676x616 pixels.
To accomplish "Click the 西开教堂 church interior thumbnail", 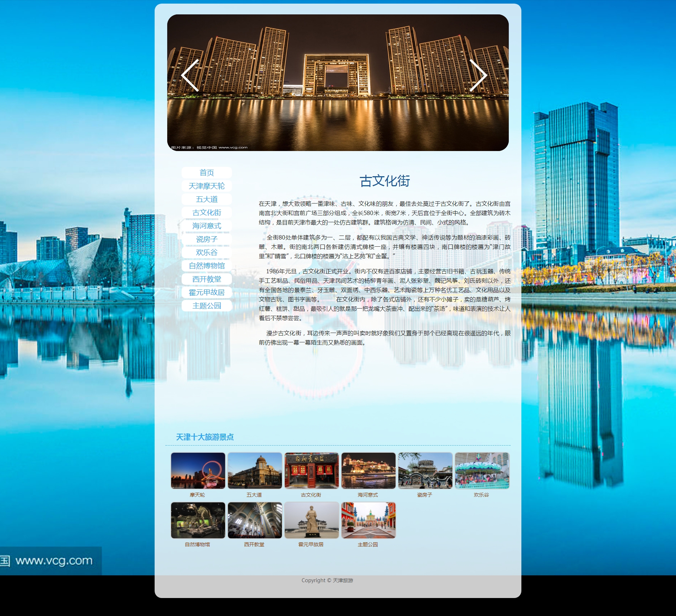I will click(x=255, y=520).
